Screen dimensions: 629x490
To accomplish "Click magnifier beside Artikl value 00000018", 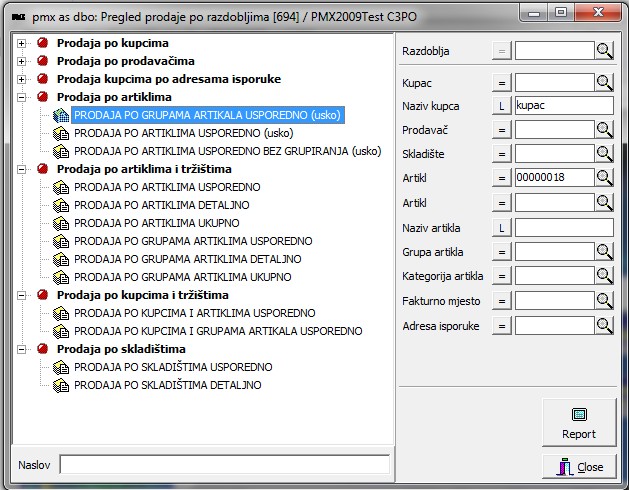I will 605,177.
